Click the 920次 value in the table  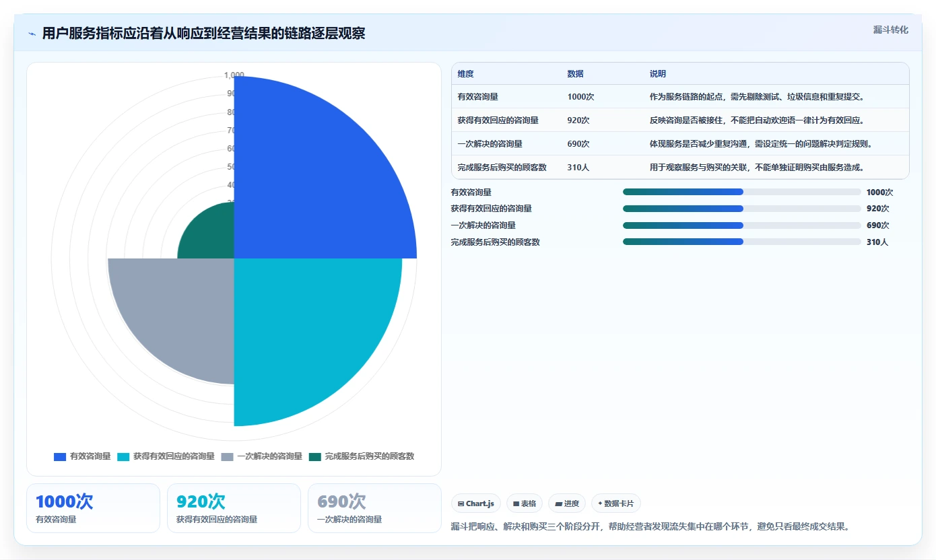[578, 120]
